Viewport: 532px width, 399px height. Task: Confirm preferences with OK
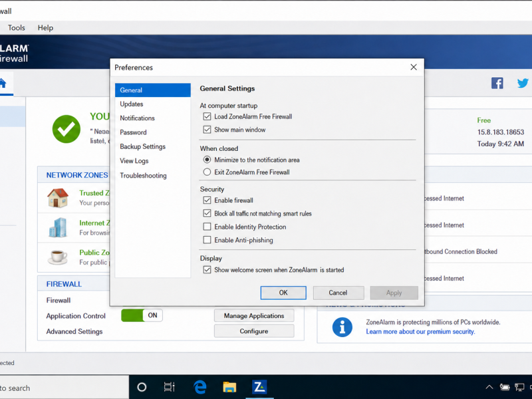coord(283,293)
